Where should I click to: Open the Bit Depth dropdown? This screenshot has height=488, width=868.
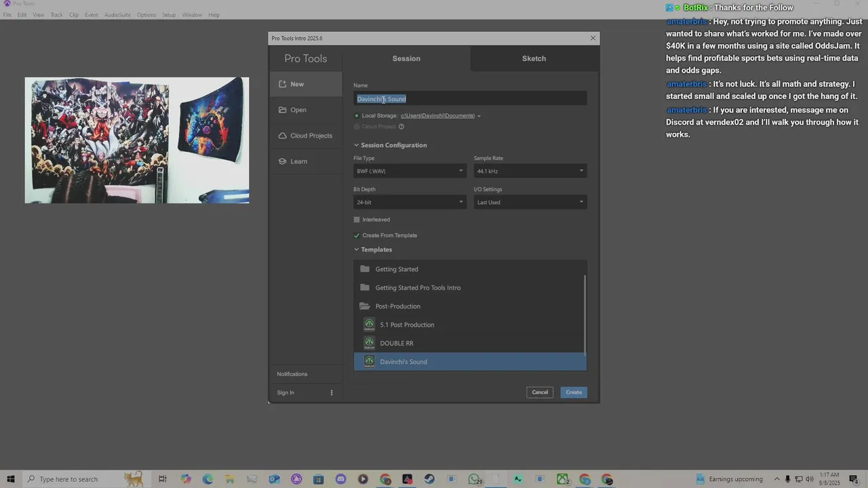click(410, 202)
